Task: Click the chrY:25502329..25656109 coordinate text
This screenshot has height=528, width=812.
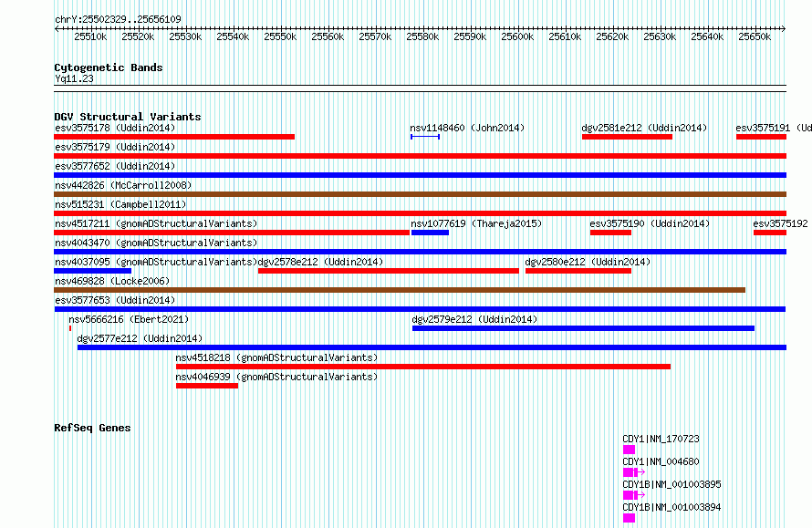Action: (118, 20)
